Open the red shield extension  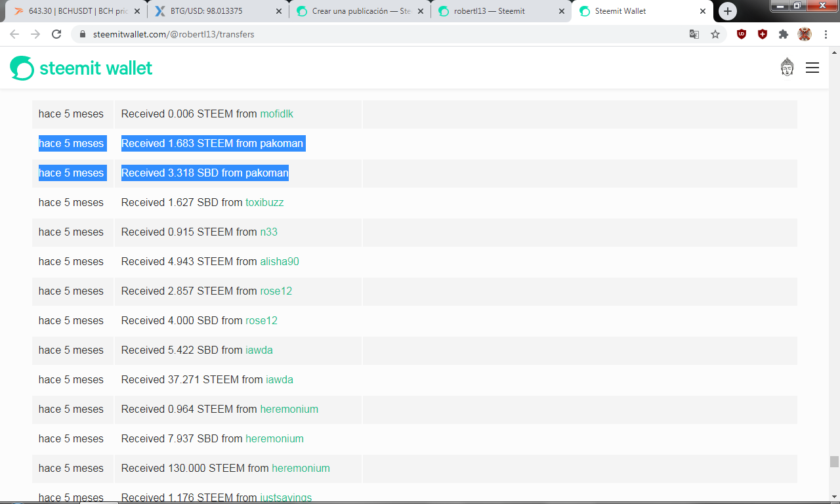click(763, 34)
